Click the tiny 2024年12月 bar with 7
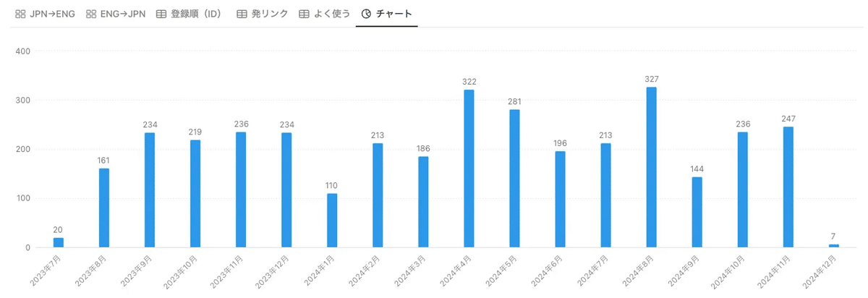Image resolution: width=868 pixels, height=298 pixels. pos(833,246)
